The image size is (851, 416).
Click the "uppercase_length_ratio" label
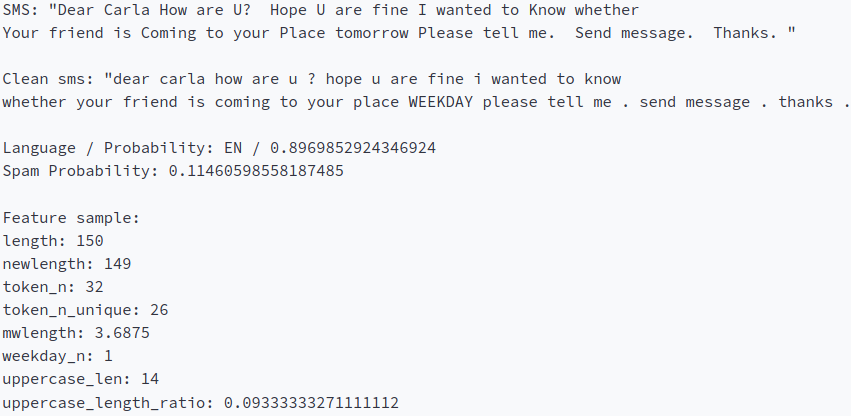click(107, 403)
